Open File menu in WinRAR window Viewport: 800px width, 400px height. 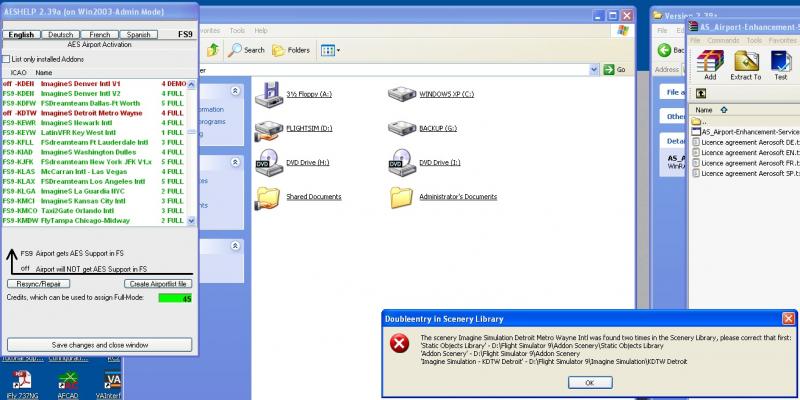click(x=694, y=40)
